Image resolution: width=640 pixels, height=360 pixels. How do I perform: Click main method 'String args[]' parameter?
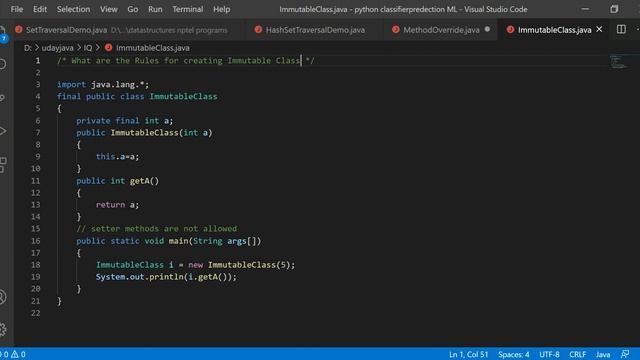pos(224,241)
